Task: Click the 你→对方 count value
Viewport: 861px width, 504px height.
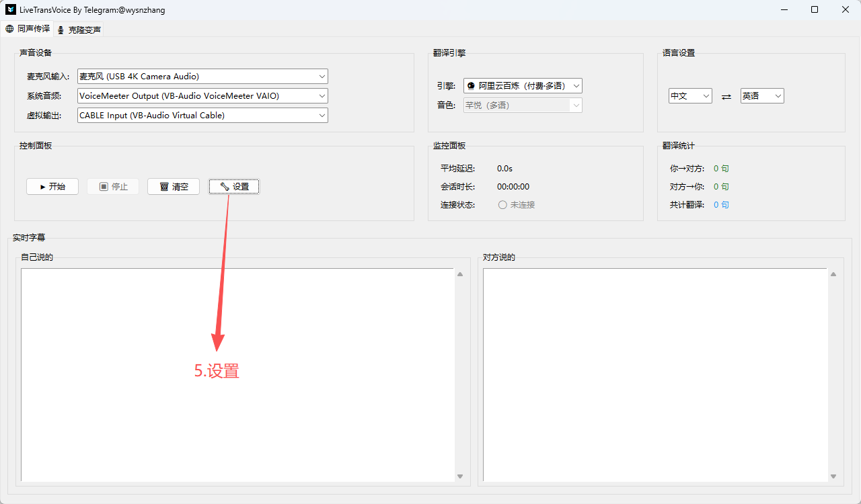Action: (x=721, y=169)
